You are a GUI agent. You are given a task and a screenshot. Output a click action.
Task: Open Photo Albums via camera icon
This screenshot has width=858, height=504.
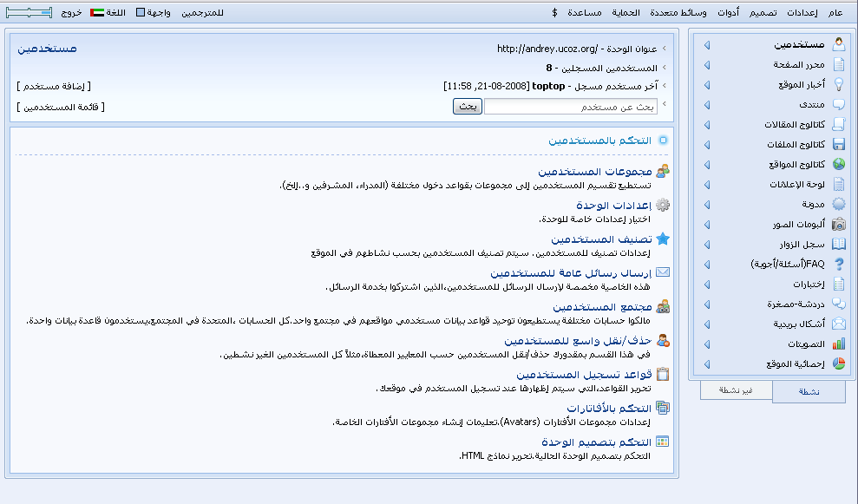tap(838, 224)
